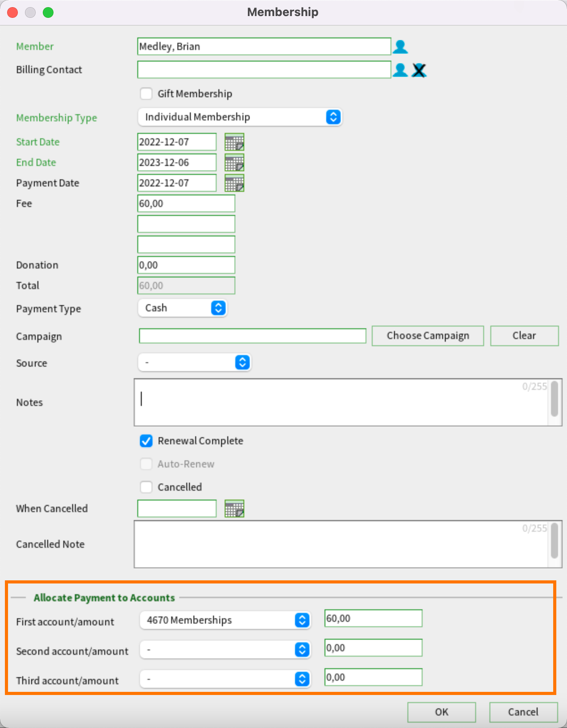This screenshot has height=728, width=567.
Task: Confirm the membership with OK
Action: [442, 712]
